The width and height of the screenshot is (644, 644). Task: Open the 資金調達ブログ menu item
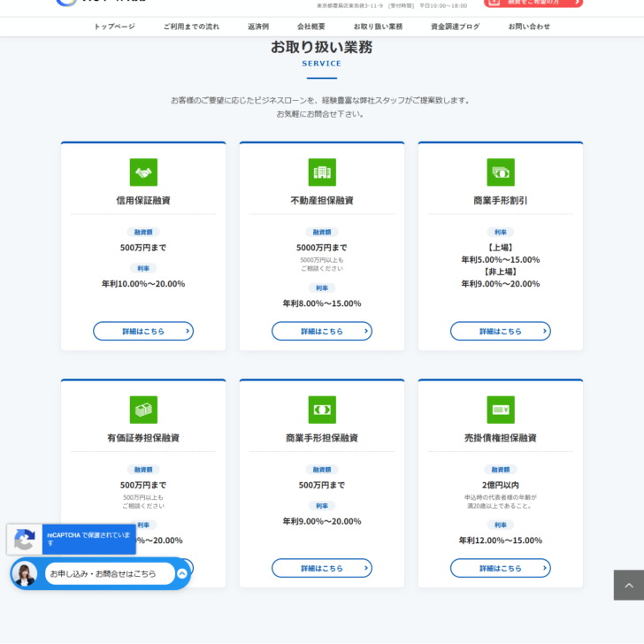pyautogui.click(x=455, y=27)
